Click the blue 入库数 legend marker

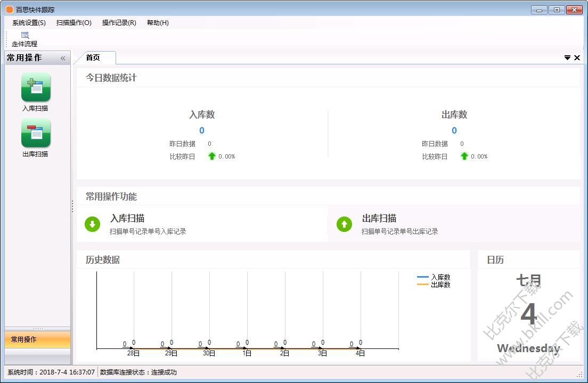click(421, 277)
